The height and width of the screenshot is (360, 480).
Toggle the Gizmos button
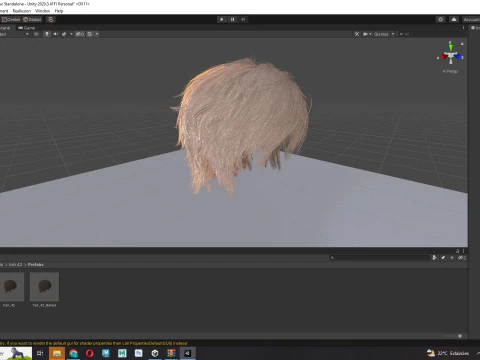[381, 34]
